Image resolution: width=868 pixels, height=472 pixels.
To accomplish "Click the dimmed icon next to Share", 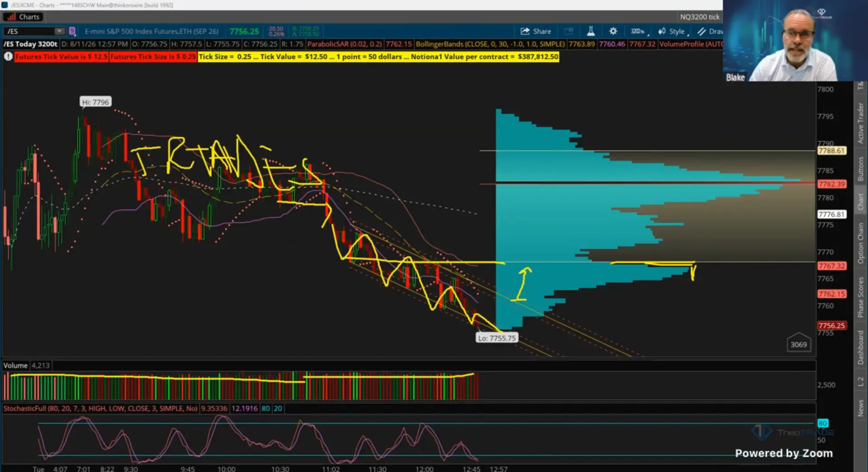I will 569,31.
